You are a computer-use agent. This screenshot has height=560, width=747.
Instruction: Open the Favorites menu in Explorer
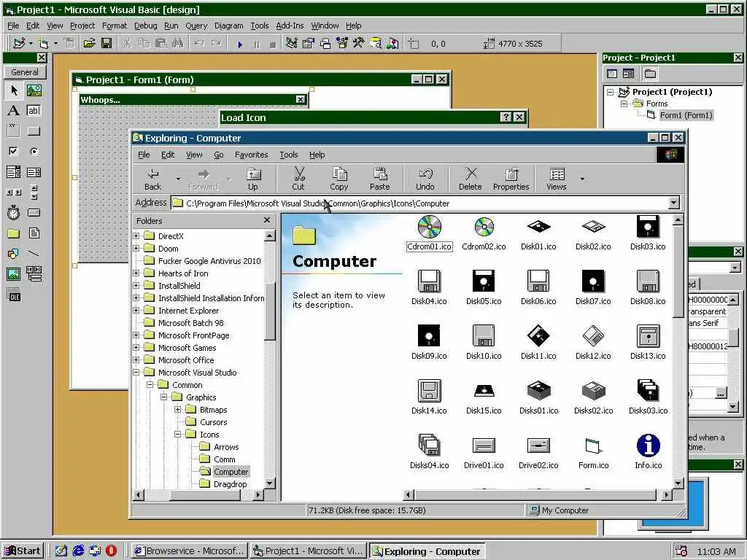coord(251,155)
